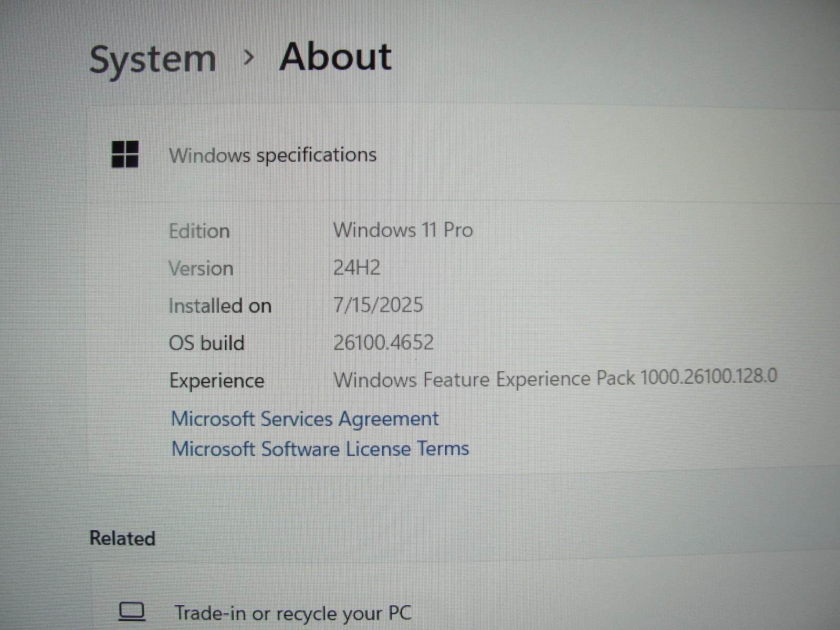Click the Windows Feature Experience Pack text

[555, 378]
